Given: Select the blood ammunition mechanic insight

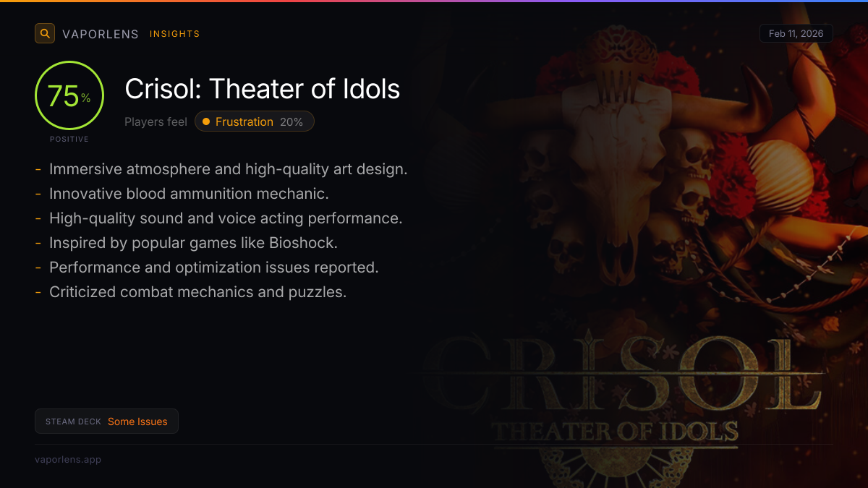Looking at the screenshot, I should click(189, 194).
